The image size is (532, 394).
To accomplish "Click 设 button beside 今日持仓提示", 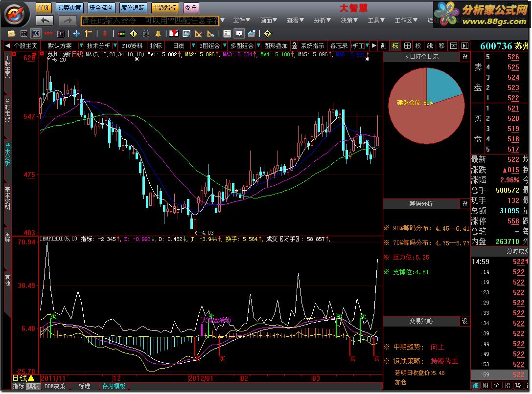I will 465,57.
